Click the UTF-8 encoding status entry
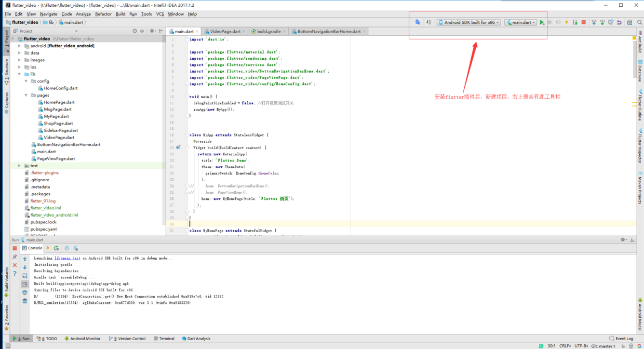 click(x=582, y=346)
